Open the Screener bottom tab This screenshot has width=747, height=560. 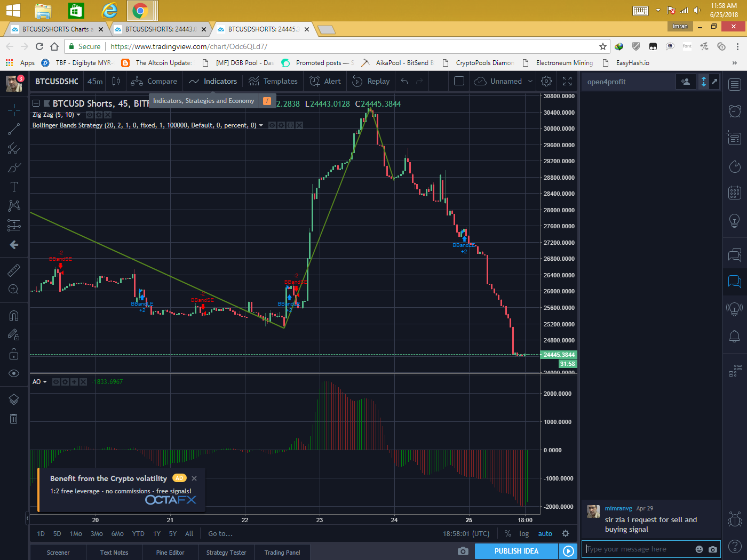58,553
